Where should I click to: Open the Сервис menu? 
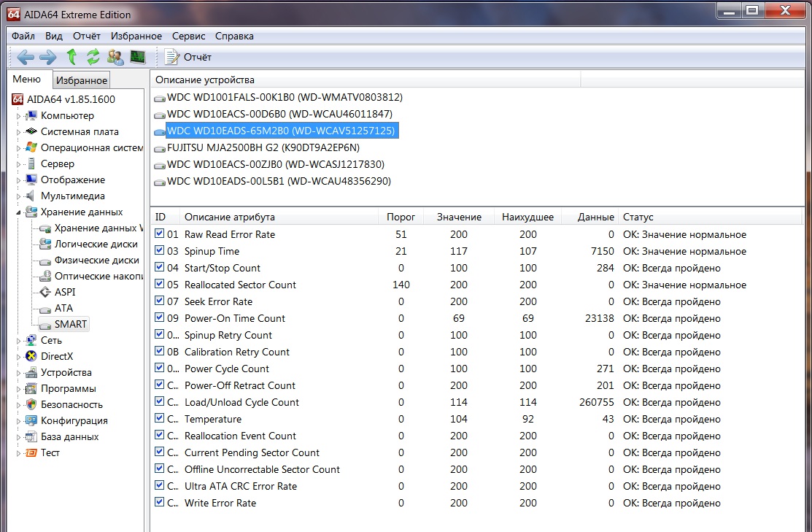[x=188, y=36]
